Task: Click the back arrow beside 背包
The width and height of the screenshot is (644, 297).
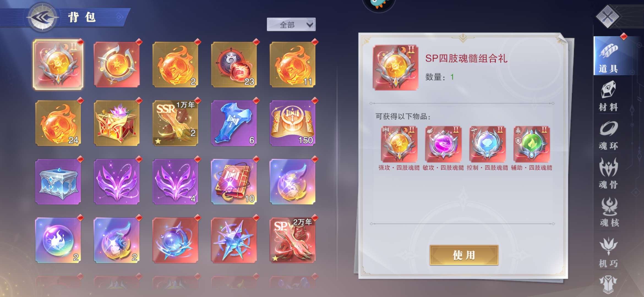Action: 42,17
